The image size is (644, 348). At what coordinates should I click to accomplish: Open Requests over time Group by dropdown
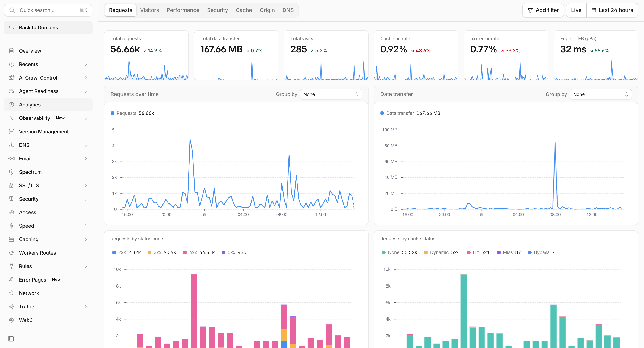tap(331, 94)
